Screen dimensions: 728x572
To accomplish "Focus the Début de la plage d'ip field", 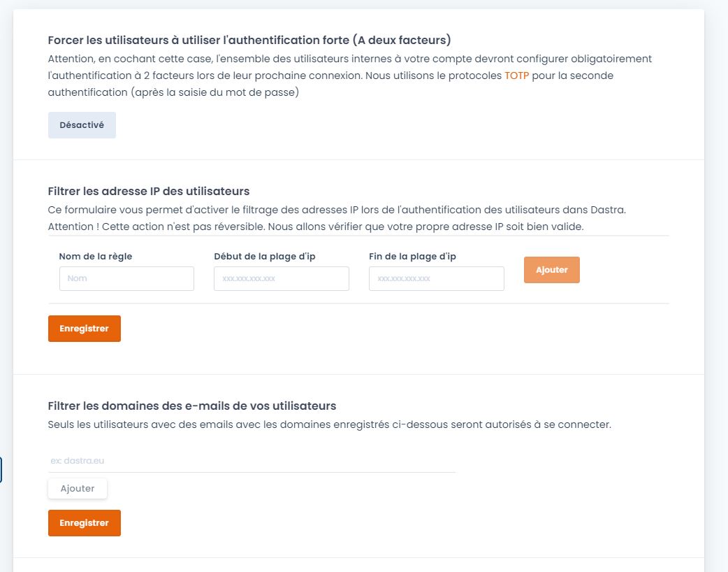I will point(281,278).
